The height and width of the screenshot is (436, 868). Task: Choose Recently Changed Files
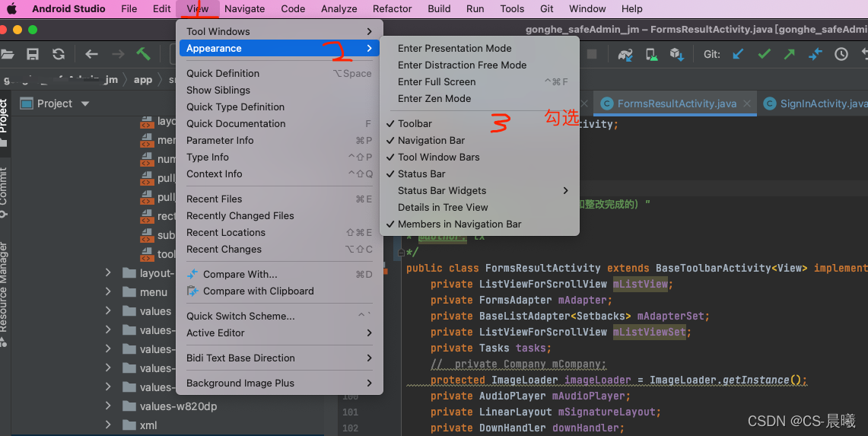click(279, 216)
